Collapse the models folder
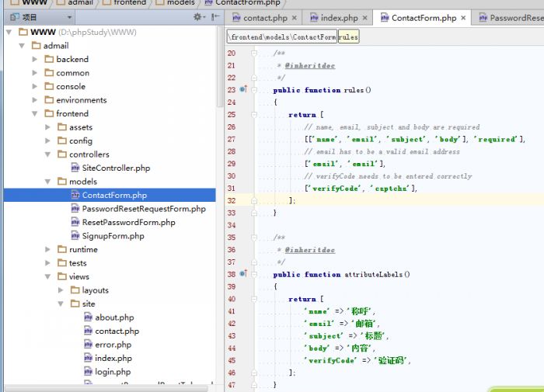Viewport: 544px width, 392px height. click(x=48, y=182)
